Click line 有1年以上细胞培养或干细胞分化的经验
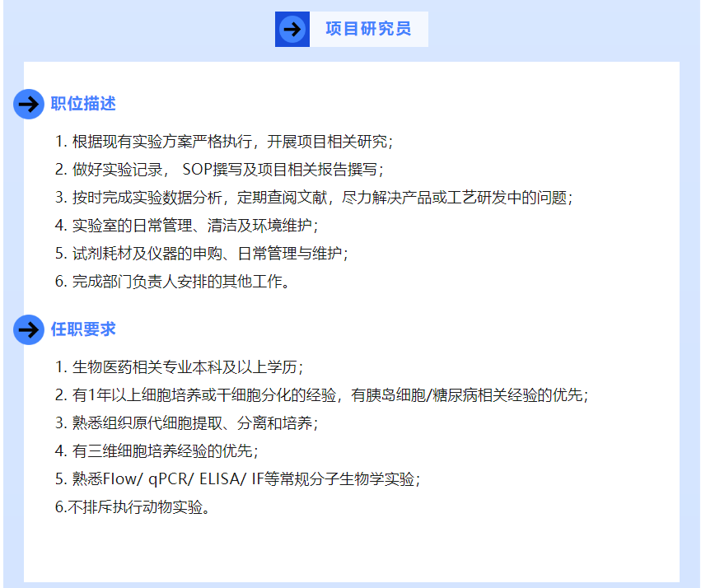701x588 pixels. click(322, 395)
